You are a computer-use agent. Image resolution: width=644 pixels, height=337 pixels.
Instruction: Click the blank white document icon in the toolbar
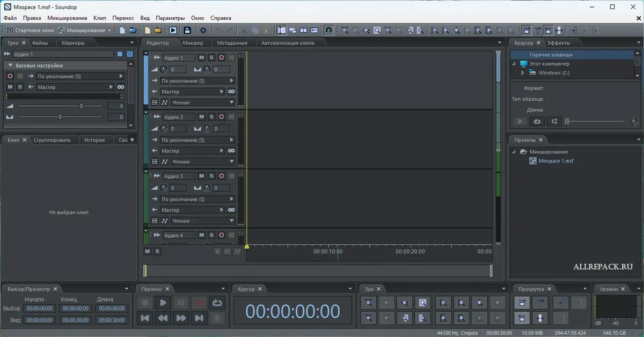point(122,31)
